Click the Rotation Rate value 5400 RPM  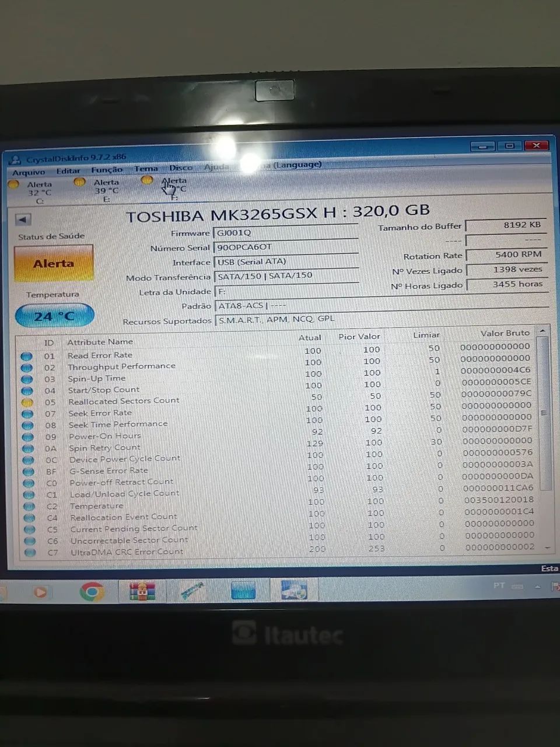[x=506, y=254]
